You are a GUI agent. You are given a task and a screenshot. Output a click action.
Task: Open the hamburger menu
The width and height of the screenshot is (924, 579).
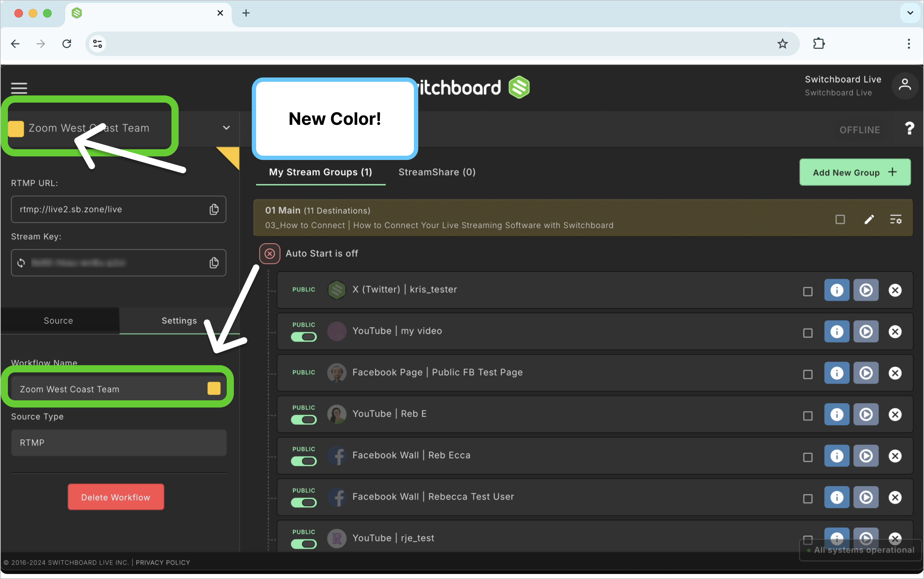19,88
